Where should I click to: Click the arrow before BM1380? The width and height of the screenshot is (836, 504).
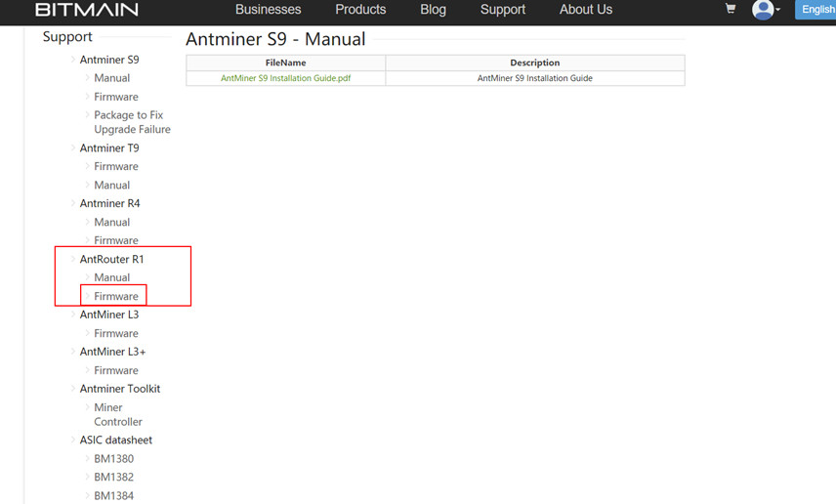pos(88,459)
